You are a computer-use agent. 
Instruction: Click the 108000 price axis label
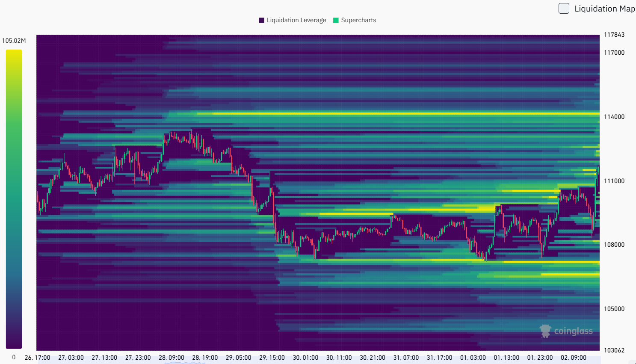click(614, 245)
